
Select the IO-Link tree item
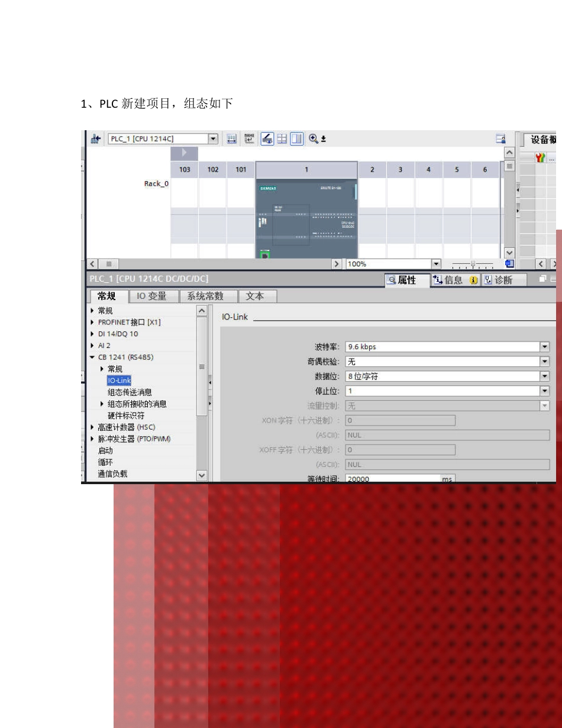coord(119,381)
